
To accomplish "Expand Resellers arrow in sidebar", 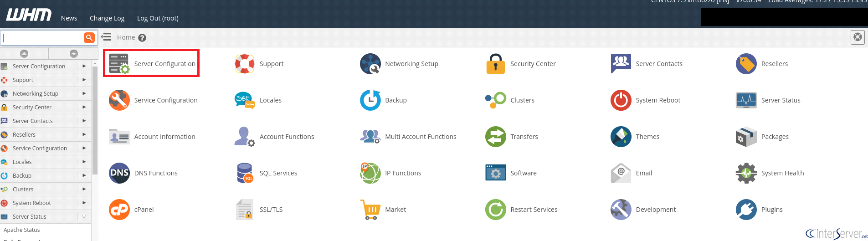I will pos(84,134).
